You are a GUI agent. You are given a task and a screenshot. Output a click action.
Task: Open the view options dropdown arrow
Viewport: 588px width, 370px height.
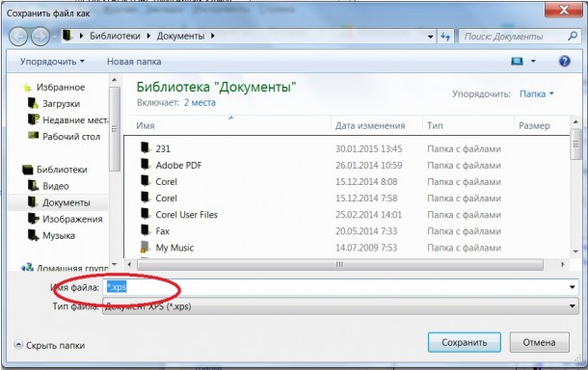click(x=533, y=61)
